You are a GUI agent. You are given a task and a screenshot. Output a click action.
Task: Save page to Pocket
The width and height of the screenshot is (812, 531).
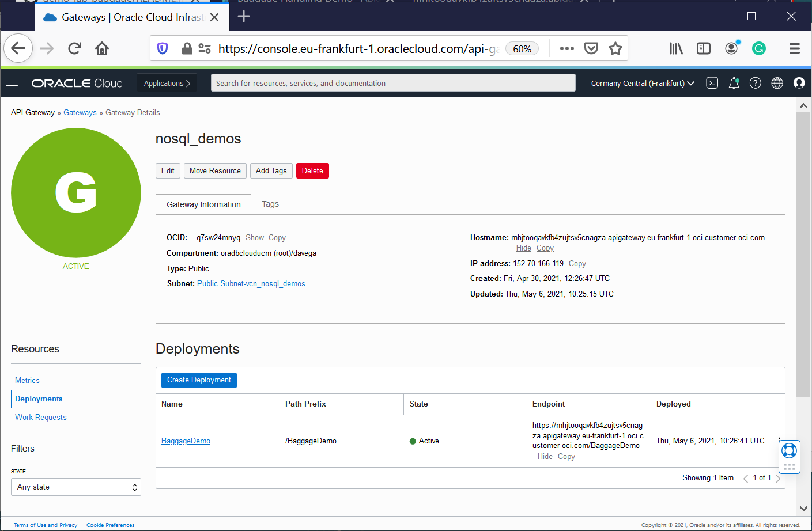click(x=591, y=48)
